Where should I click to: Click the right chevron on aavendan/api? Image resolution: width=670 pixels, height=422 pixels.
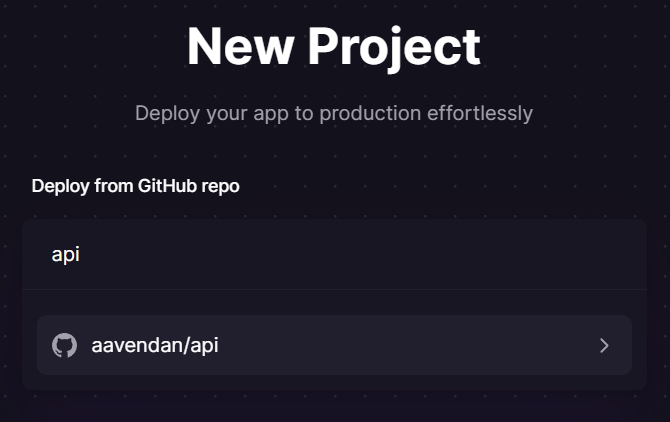click(x=604, y=346)
